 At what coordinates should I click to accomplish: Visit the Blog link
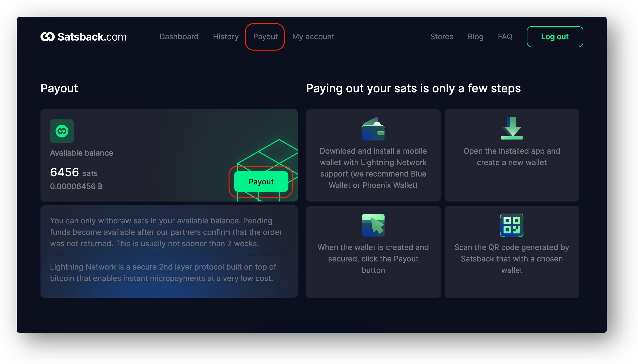[475, 37]
